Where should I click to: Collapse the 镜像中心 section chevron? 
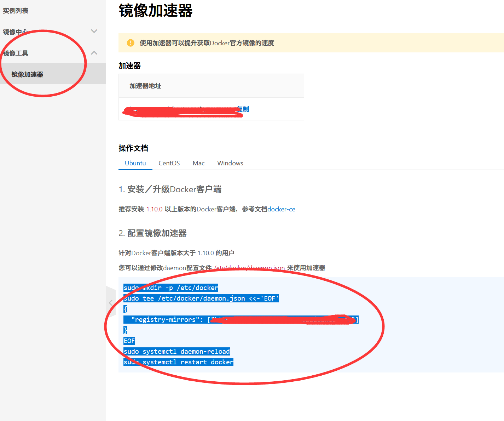[94, 31]
